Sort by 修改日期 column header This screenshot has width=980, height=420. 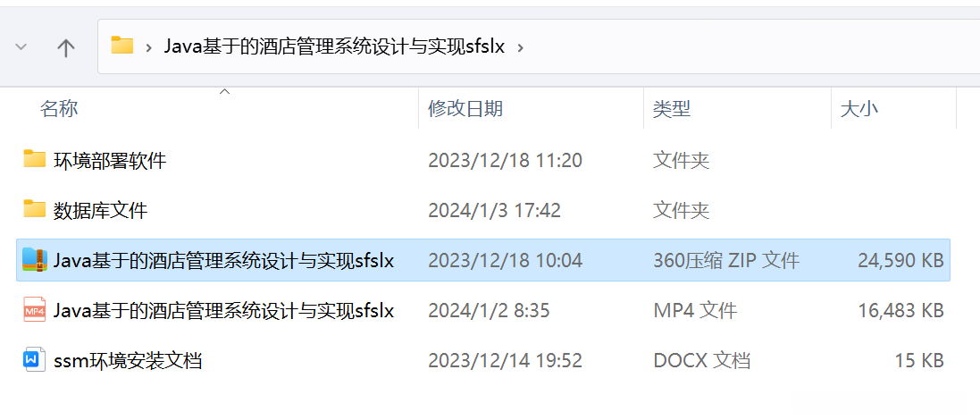click(465, 109)
